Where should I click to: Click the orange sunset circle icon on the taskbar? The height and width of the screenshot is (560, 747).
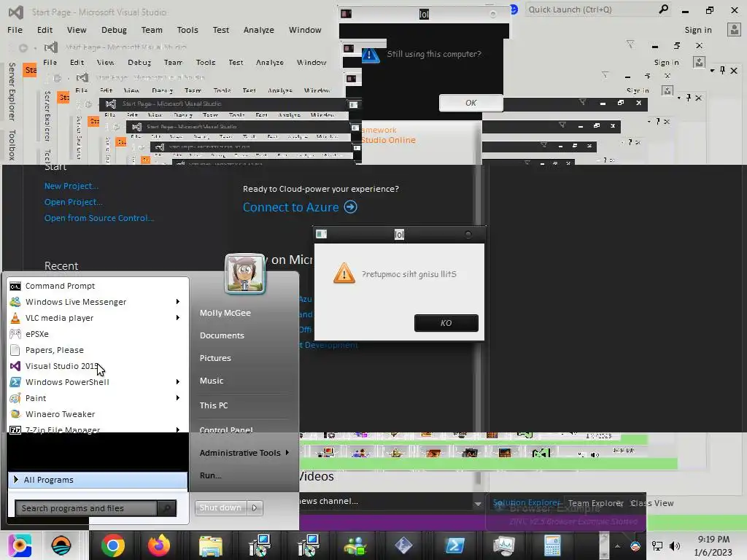61,545
